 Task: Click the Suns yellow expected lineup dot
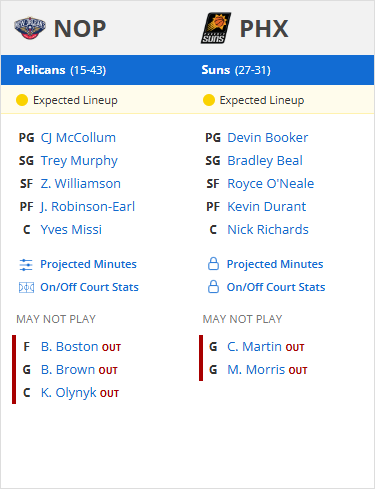point(209,100)
